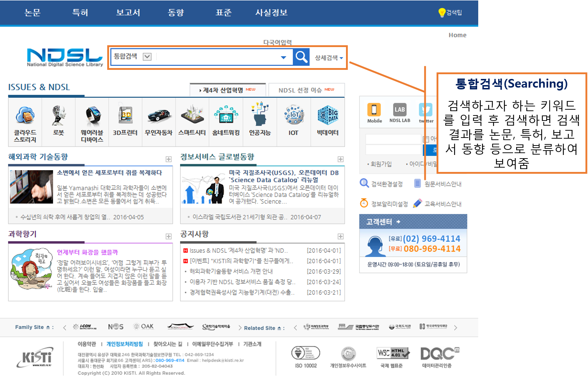The height and width of the screenshot is (379, 588).
Task: Open the OAK family site logo
Action: pyautogui.click(x=143, y=327)
